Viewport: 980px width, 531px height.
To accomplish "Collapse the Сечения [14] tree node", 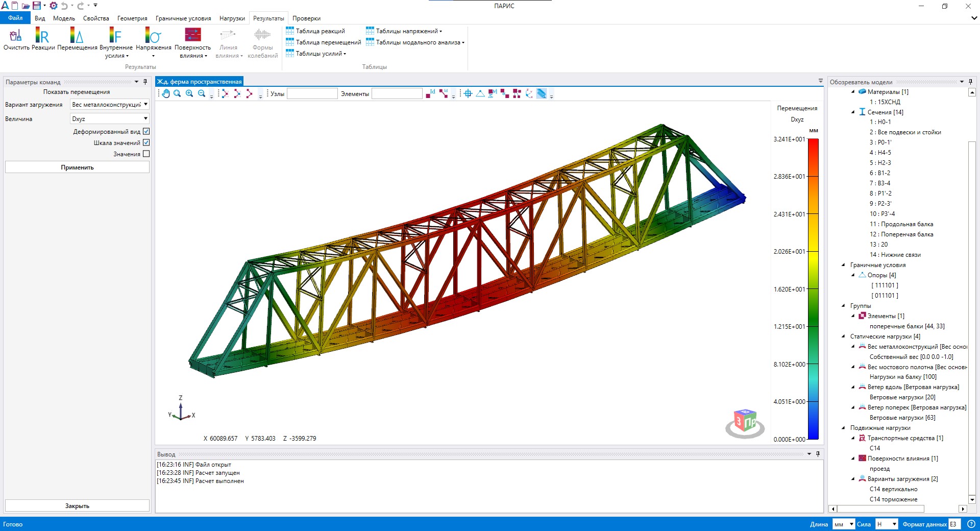I will pyautogui.click(x=853, y=112).
